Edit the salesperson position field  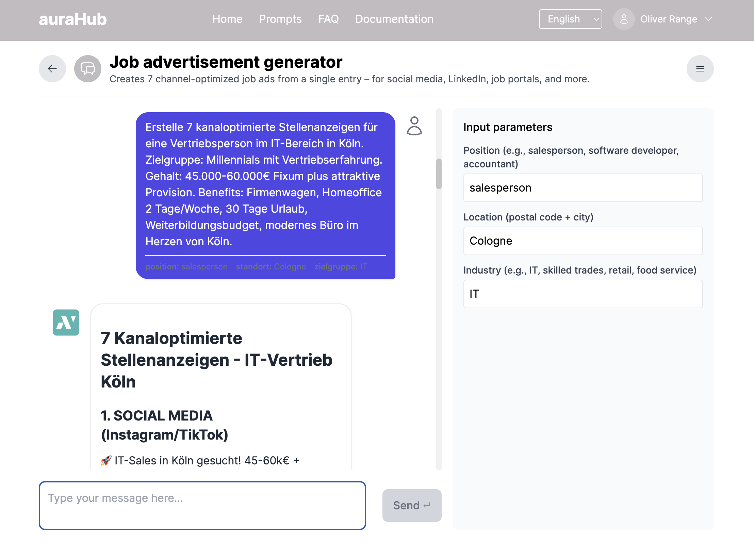[583, 188]
